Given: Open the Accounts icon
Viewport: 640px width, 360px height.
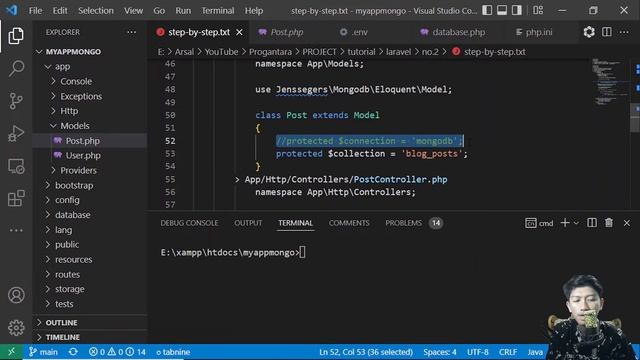Looking at the screenshot, I should (x=16, y=295).
